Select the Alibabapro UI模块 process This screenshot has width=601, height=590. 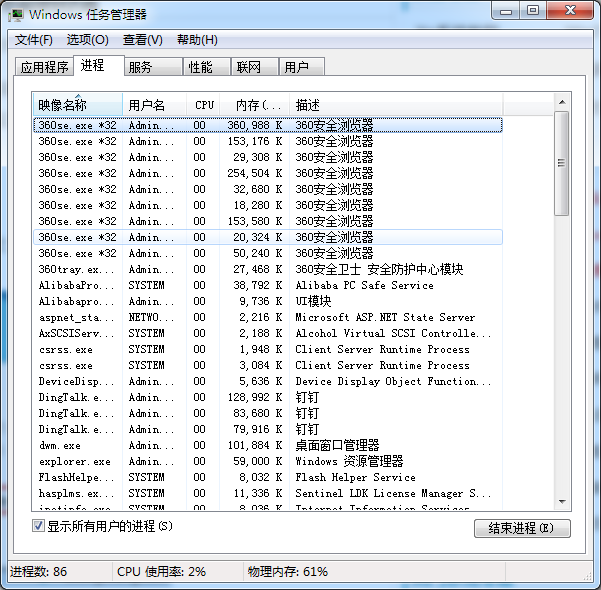268,301
